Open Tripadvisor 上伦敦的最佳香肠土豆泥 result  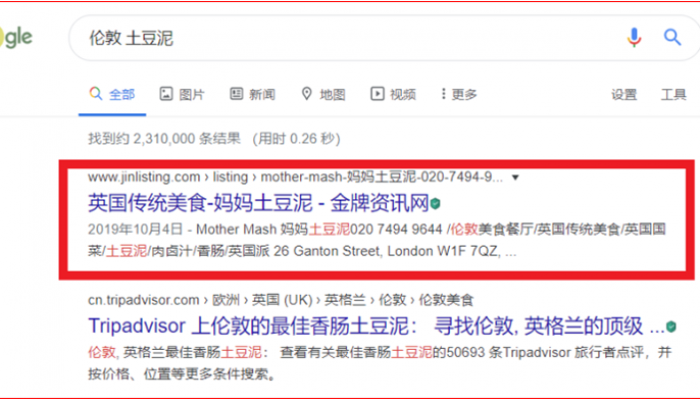pos(375,327)
